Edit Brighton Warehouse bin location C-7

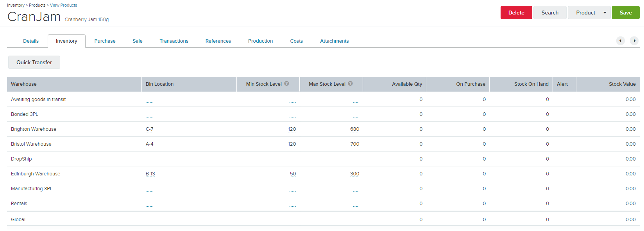point(149,129)
